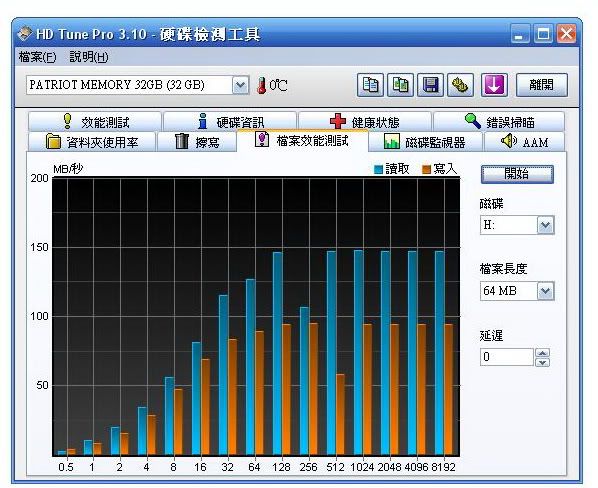Click the blue 讀取 legend square
This screenshot has width=598, height=488.
378,169
